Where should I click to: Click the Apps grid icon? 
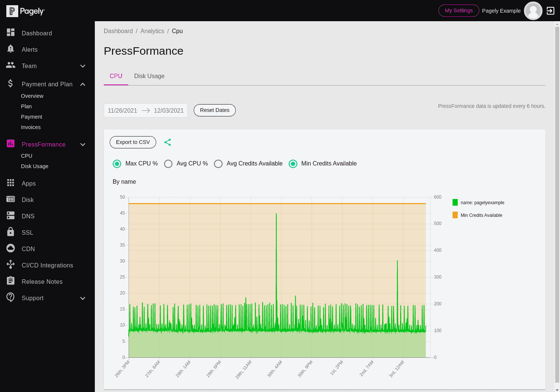11,183
